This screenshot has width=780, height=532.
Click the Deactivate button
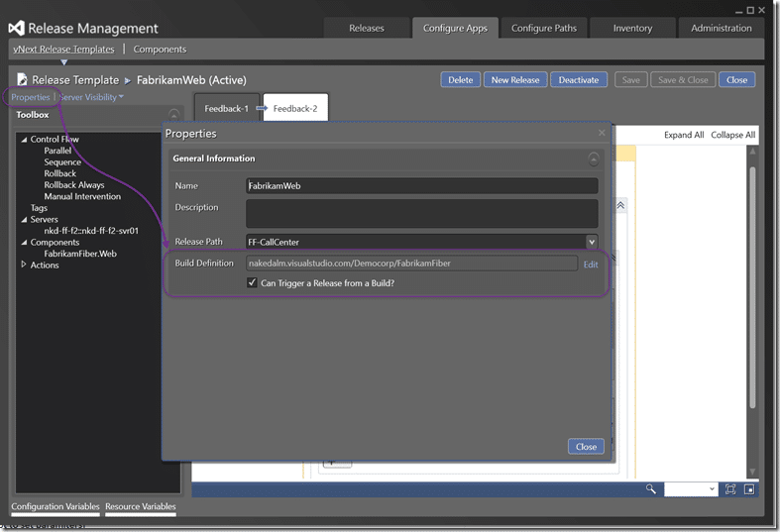click(579, 79)
